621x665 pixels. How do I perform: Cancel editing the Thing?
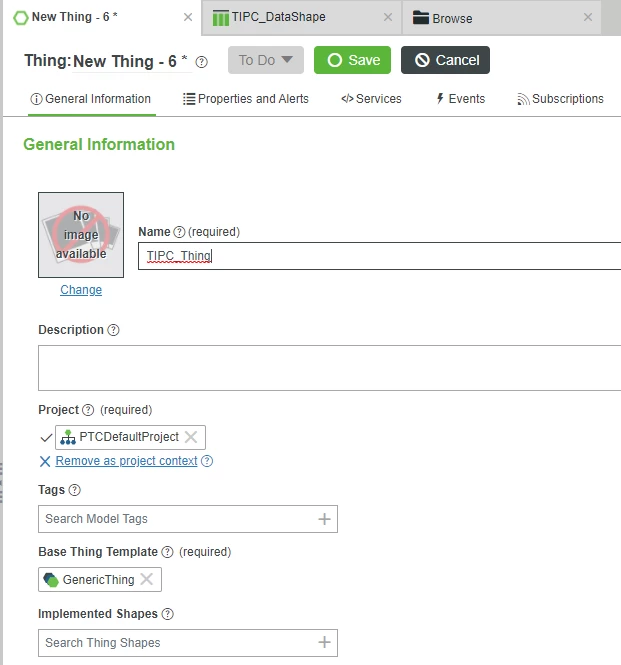(x=445, y=60)
